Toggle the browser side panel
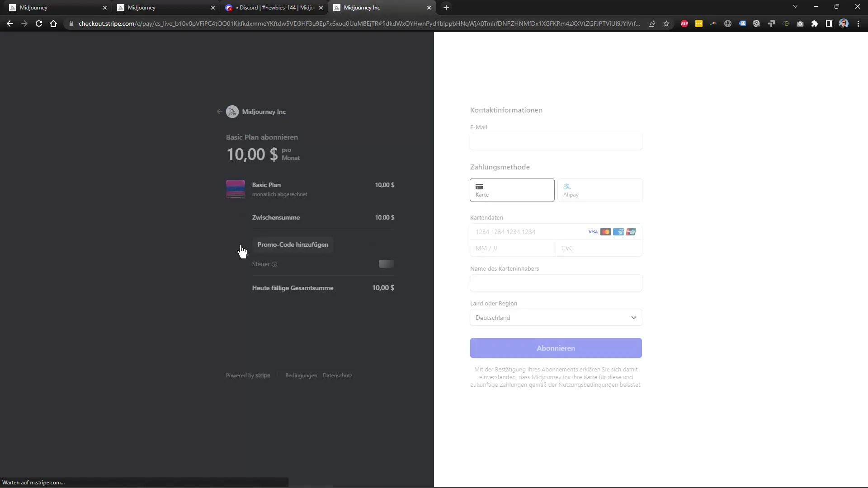 [829, 23]
